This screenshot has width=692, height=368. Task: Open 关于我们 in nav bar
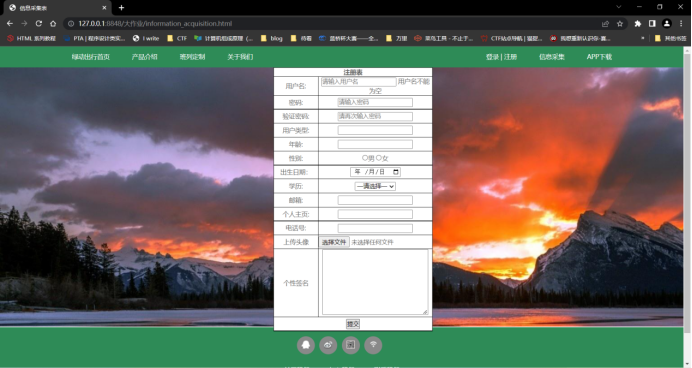[240, 57]
